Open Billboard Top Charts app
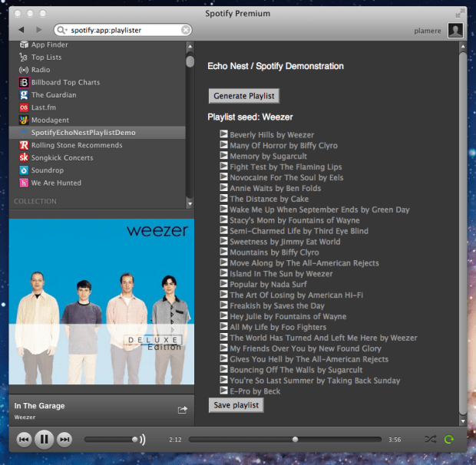Viewport: 476px width, 465px height. (x=65, y=82)
